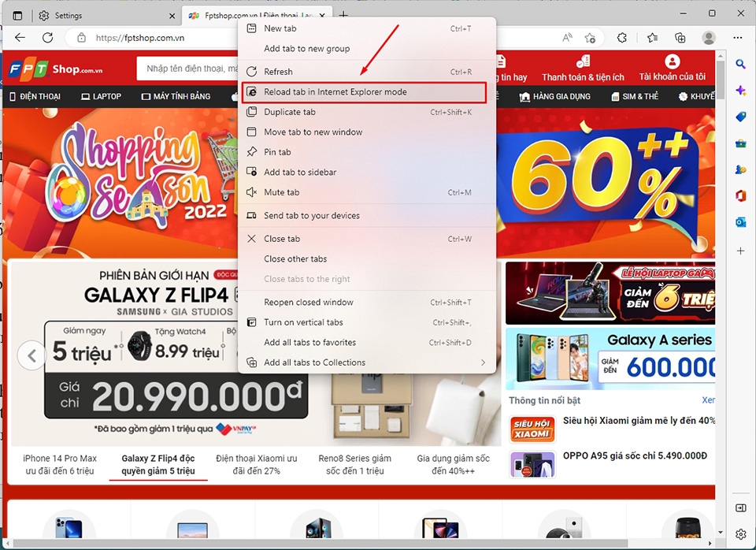Open Siêu hội Xiaomi news link

639,421
